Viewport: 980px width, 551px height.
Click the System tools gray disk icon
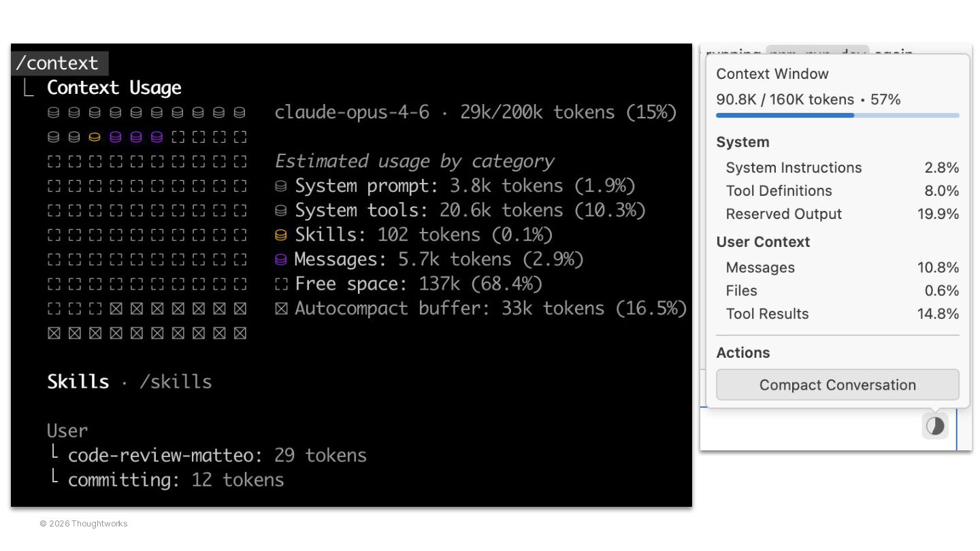click(280, 210)
